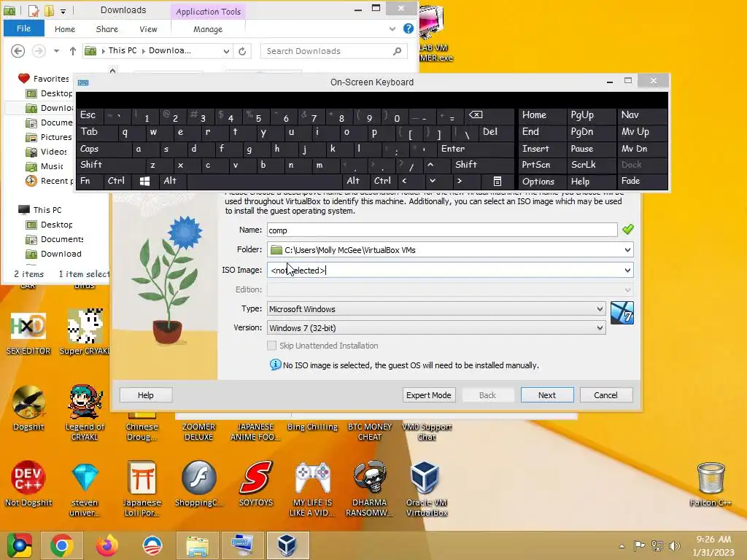Open the Super CRYAKL desktop icon
The image size is (747, 560).
coord(85,326)
